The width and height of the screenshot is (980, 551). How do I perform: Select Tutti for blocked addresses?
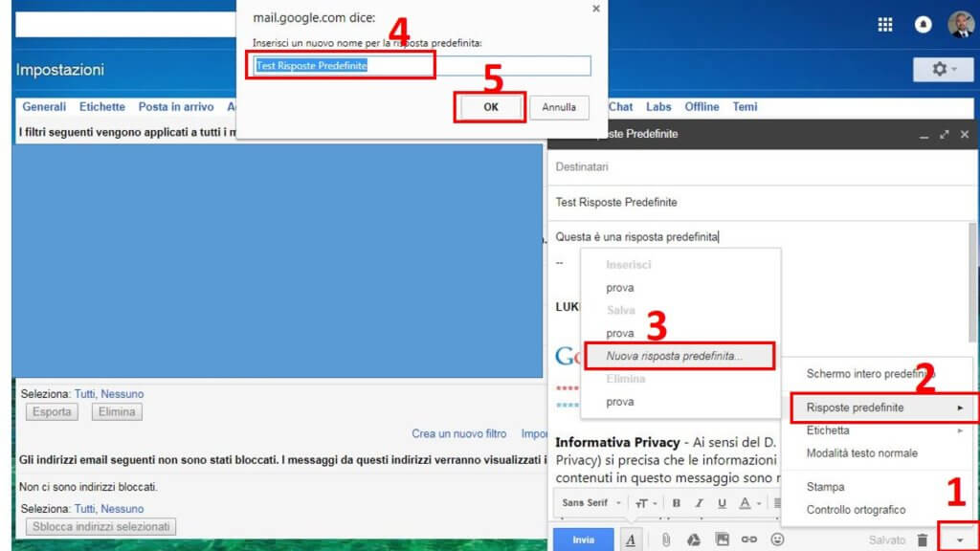click(84, 509)
